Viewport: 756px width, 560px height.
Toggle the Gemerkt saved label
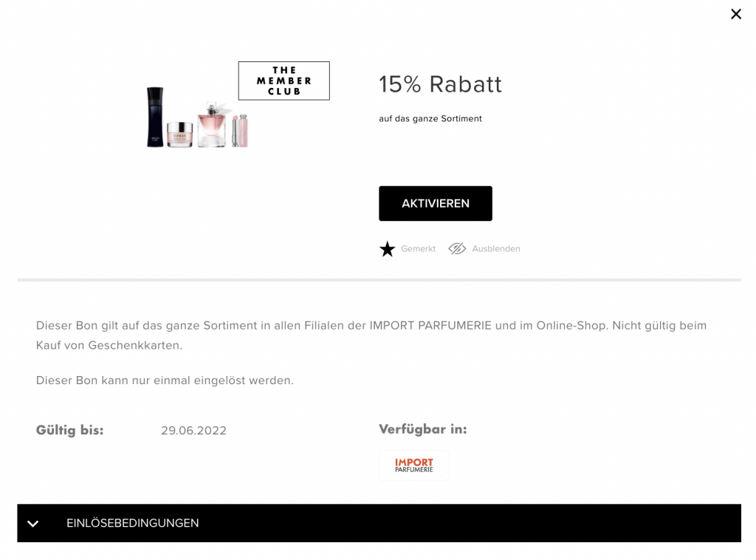coord(418,249)
